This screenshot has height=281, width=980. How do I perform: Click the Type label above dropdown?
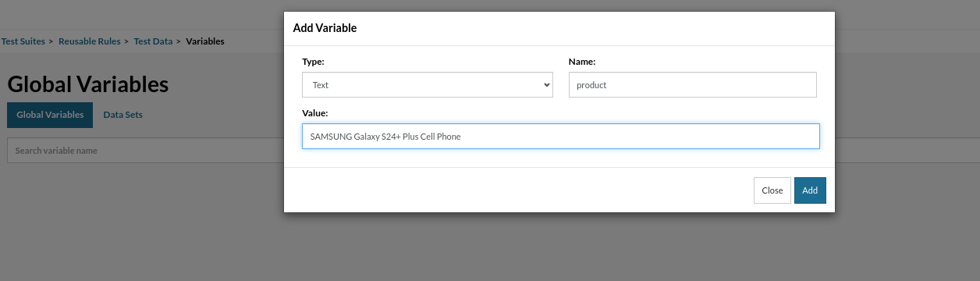pyautogui.click(x=313, y=61)
